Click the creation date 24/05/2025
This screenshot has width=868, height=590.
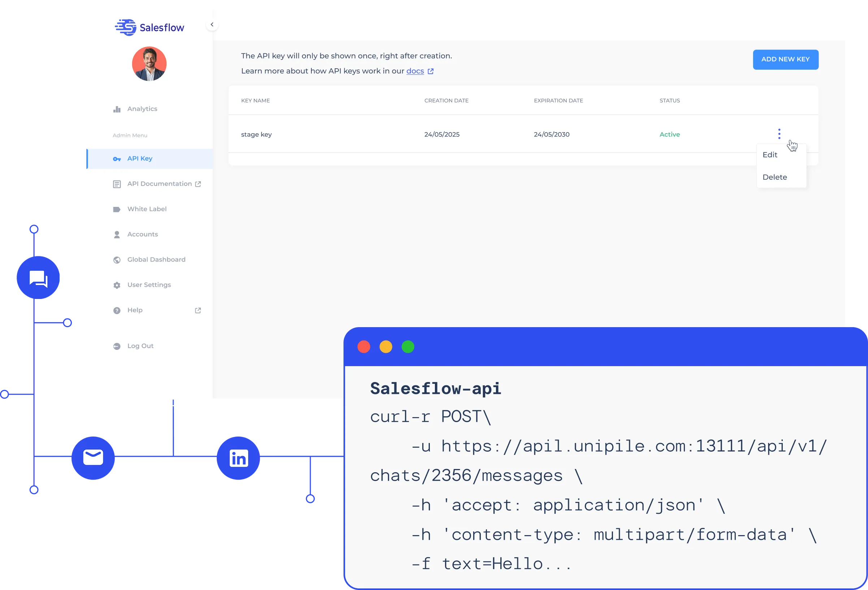tap(442, 134)
